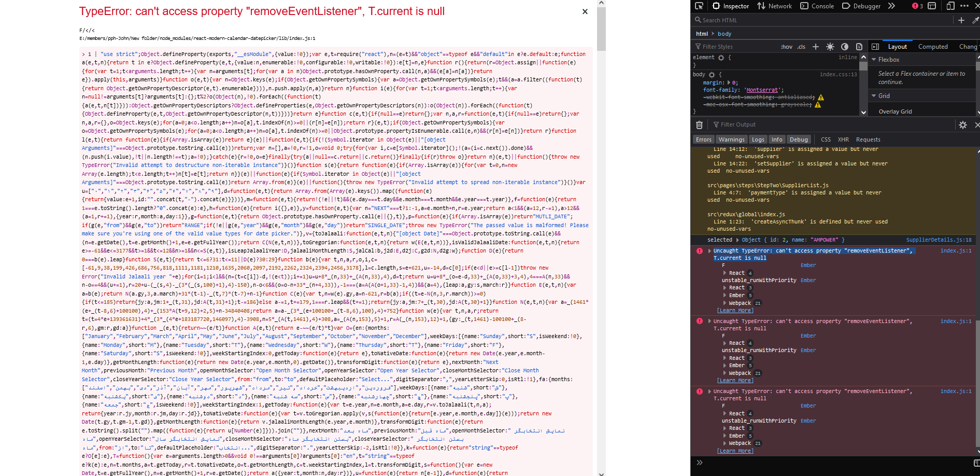The image size is (980, 476).
Task: Focus the Filter Styles field
Action: [x=736, y=47]
